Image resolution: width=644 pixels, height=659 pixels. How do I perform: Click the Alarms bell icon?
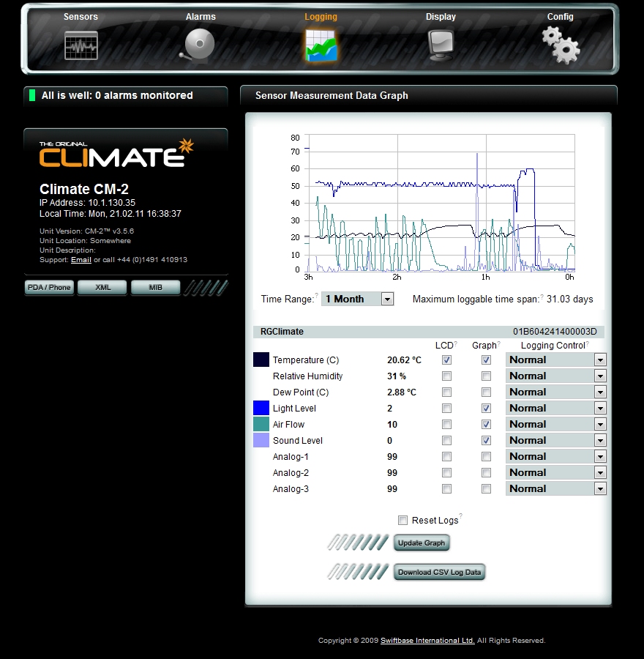198,45
